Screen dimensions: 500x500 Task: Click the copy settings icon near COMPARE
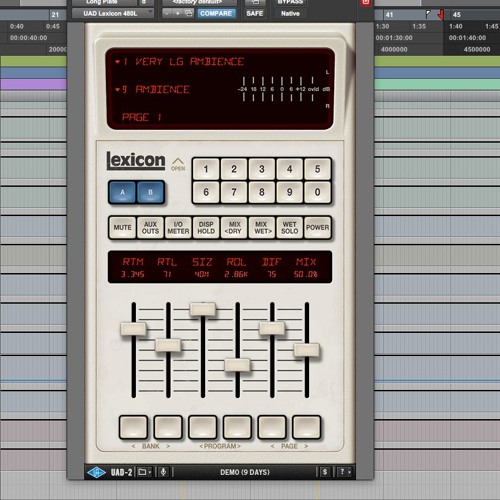pos(189,13)
